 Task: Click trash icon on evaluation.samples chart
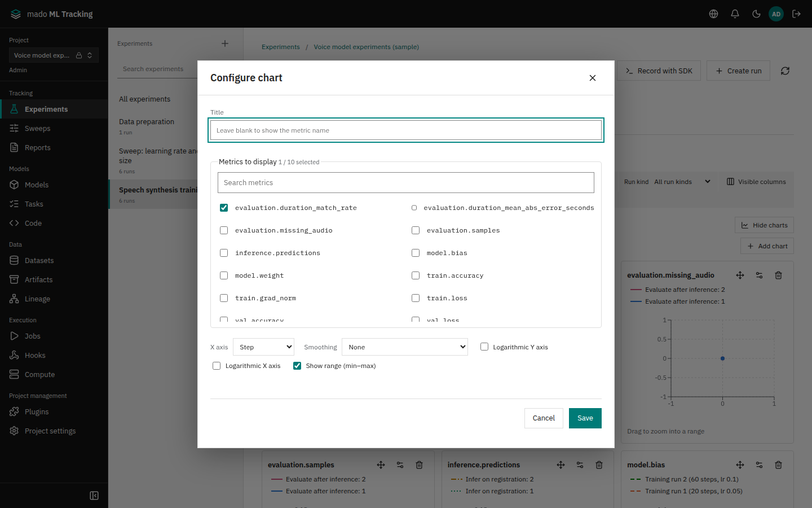point(419,465)
